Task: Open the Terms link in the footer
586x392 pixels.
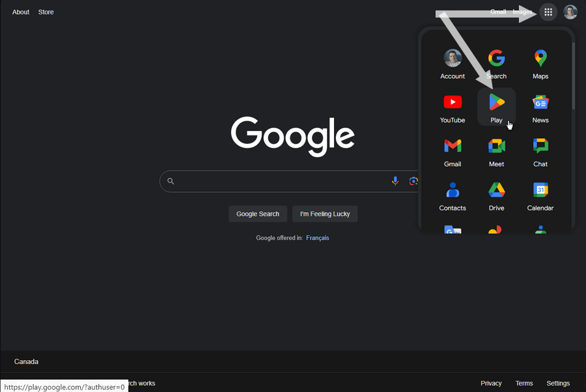Action: [524, 383]
